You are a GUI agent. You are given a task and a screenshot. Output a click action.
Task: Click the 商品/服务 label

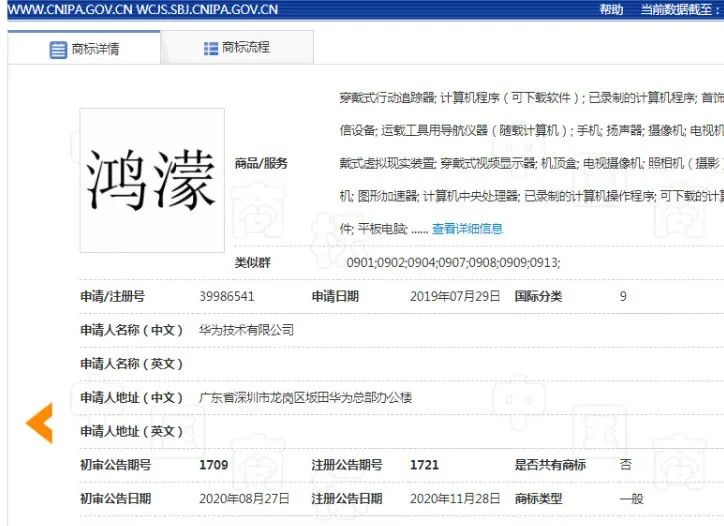click(261, 163)
